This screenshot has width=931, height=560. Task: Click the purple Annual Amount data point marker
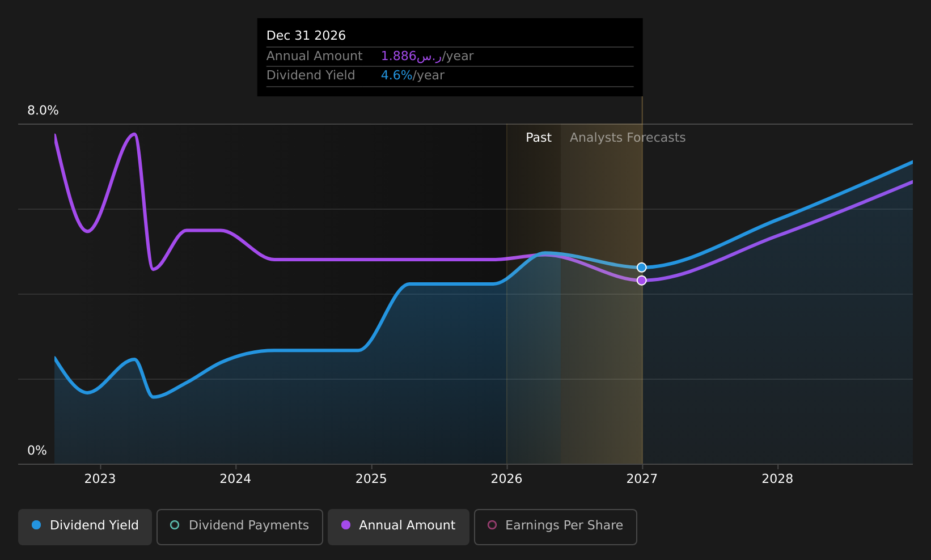641,281
